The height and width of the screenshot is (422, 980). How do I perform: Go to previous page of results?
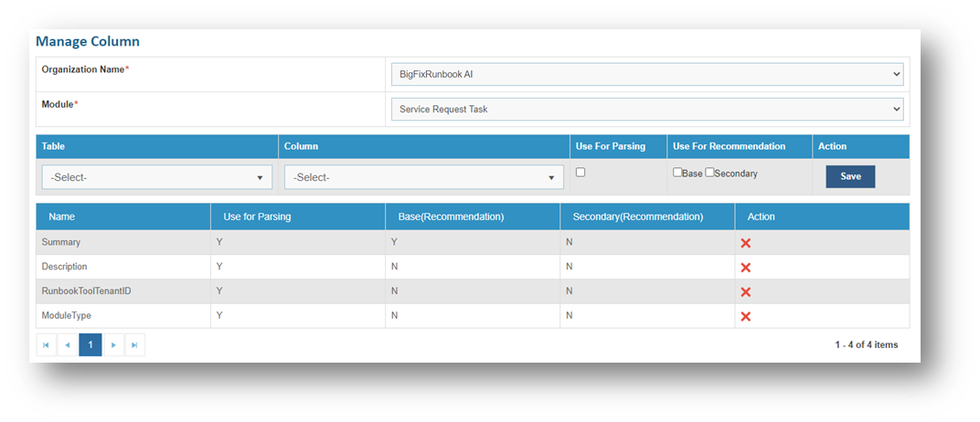[x=68, y=345]
